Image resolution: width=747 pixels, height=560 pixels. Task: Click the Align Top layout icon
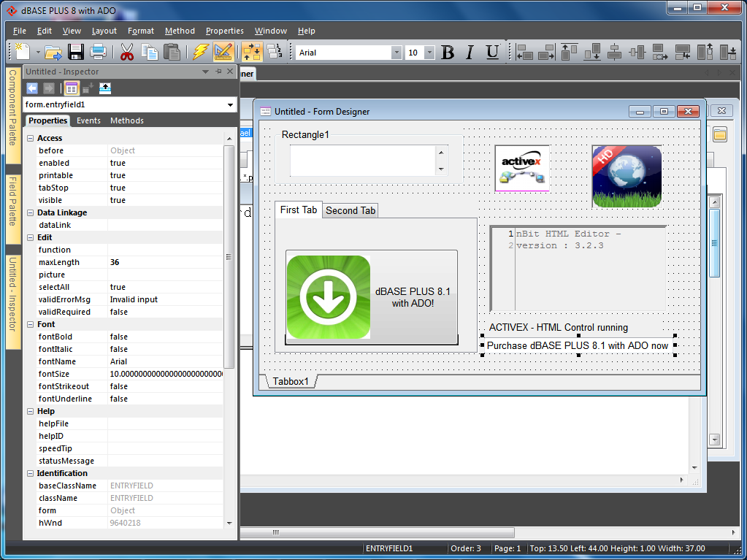(569, 52)
